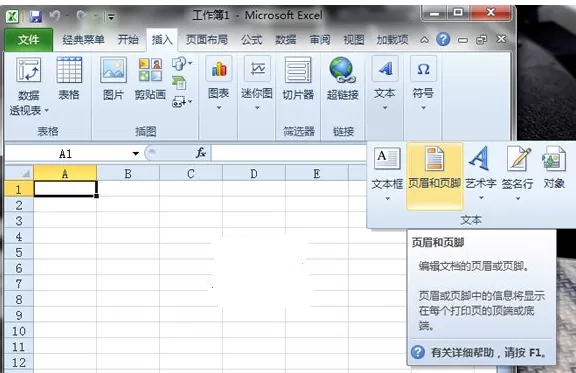Image resolution: width=576 pixels, height=373 pixels.
Task: Insert 剪贴画 (Clip Art)
Action: [x=150, y=79]
